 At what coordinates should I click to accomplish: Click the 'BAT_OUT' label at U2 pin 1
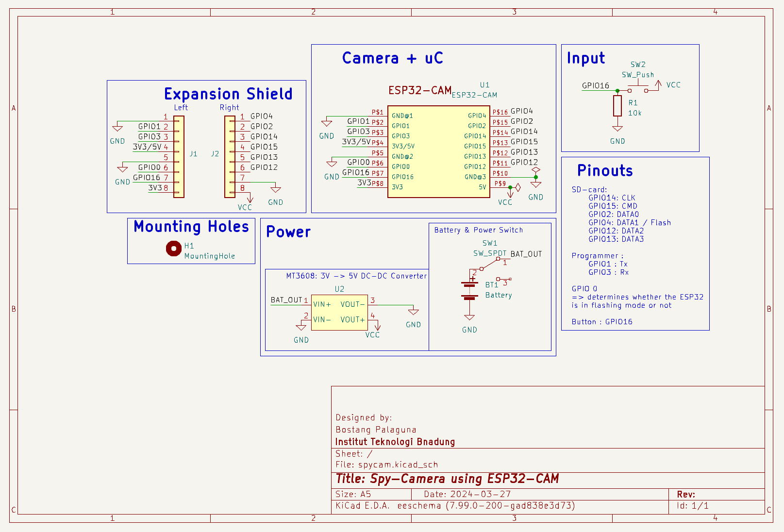tap(286, 300)
